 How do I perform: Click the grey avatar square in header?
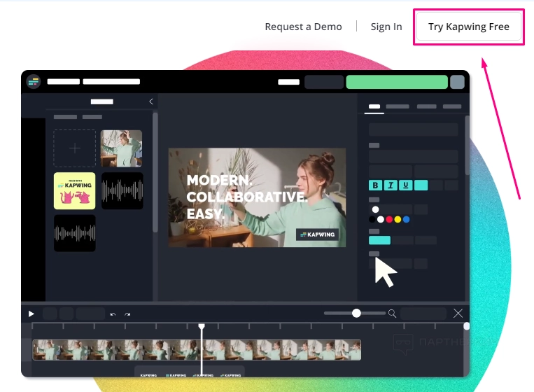click(458, 82)
